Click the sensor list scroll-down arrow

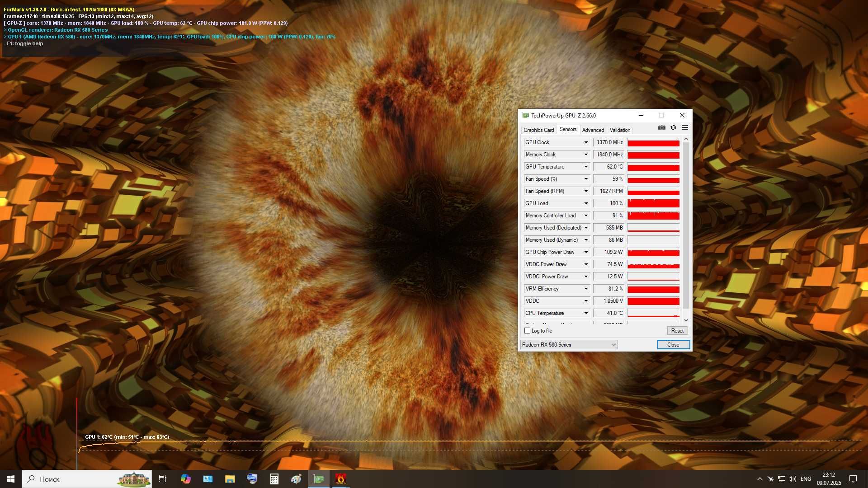click(686, 320)
